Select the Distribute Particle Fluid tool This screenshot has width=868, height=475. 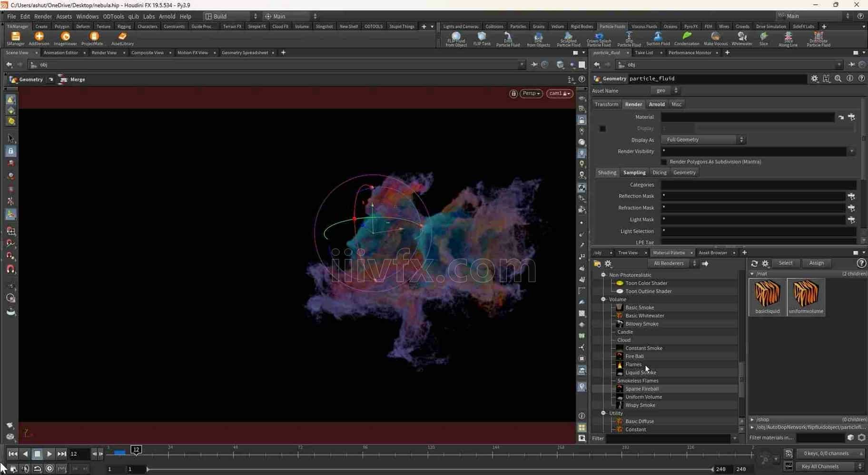tap(819, 39)
